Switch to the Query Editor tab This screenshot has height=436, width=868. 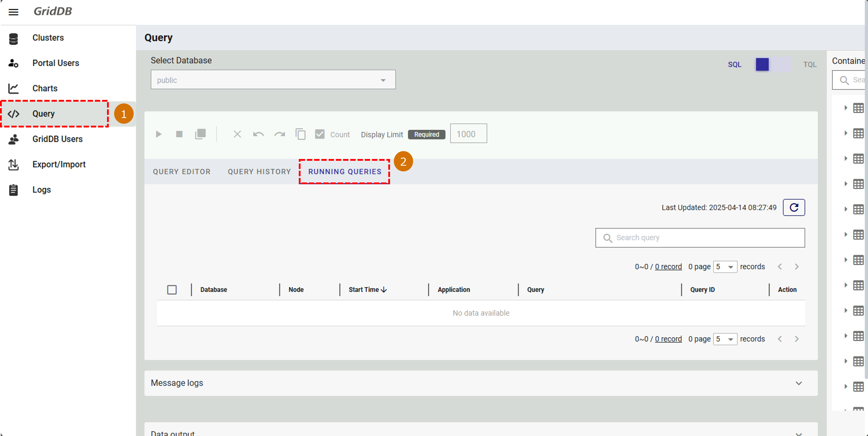tap(182, 172)
